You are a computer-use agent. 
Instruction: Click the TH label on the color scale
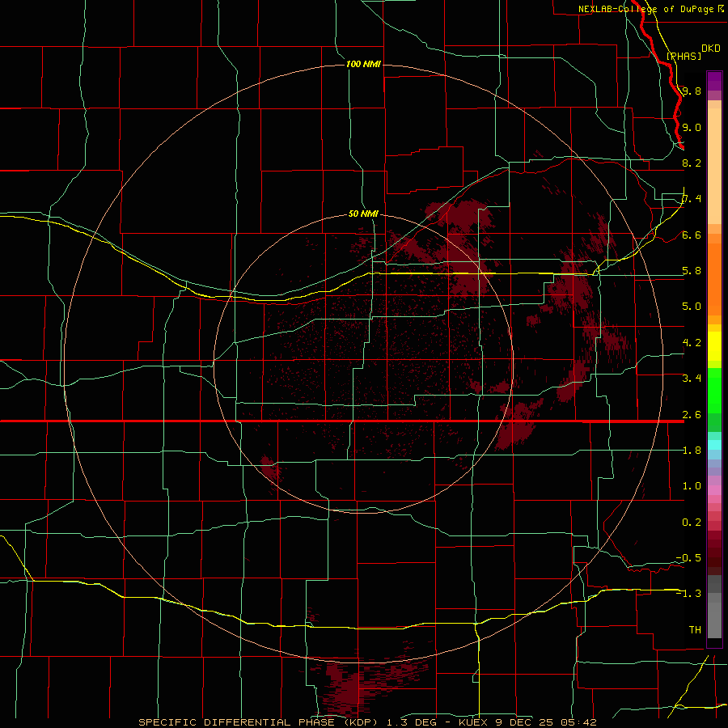695,630
